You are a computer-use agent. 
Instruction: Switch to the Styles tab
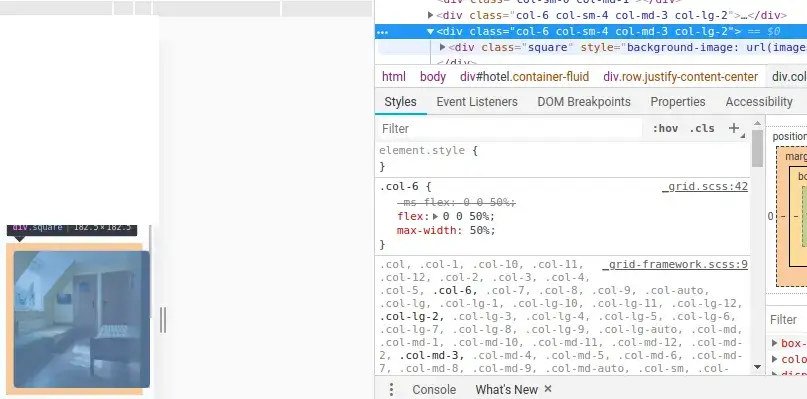[x=400, y=102]
